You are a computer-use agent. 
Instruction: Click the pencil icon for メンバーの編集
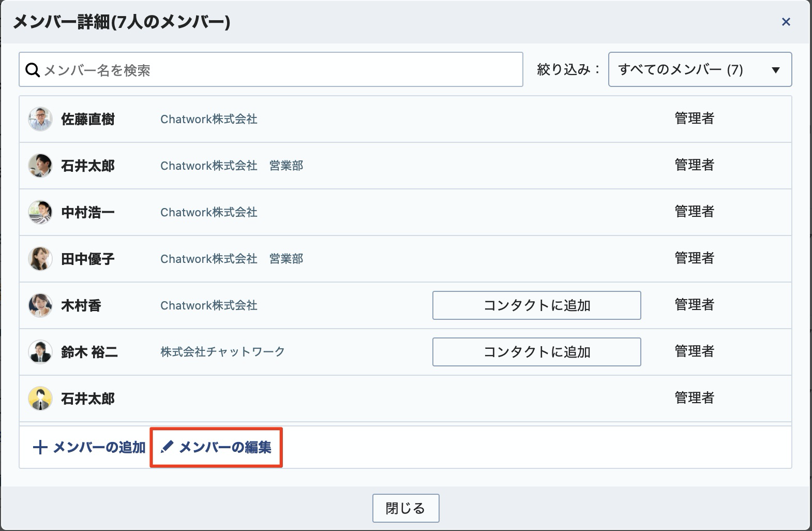[167, 447]
